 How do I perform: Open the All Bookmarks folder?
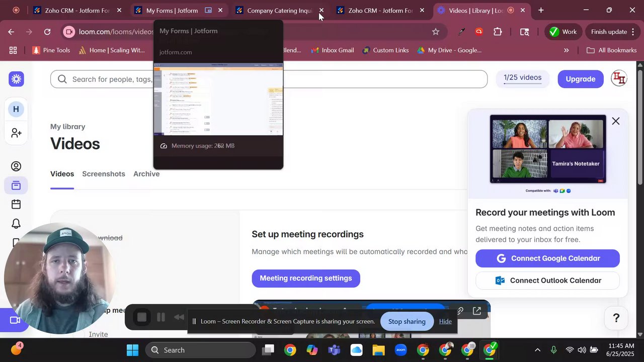coord(612,50)
